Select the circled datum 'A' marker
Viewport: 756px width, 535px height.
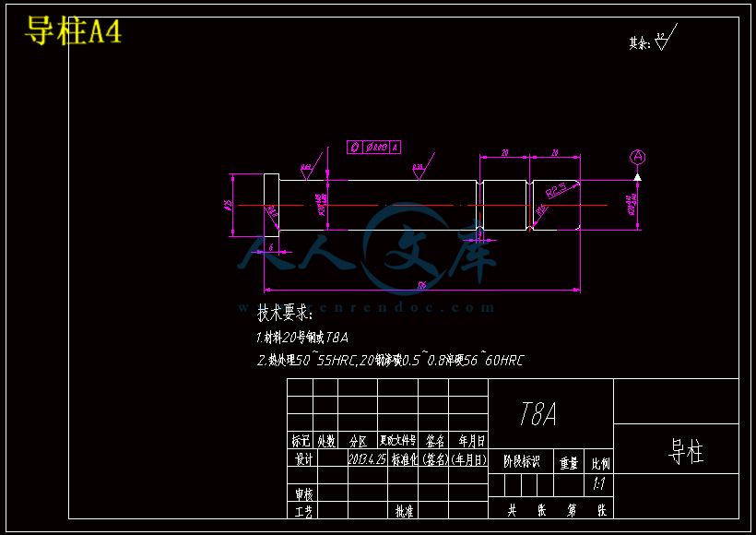[637, 157]
